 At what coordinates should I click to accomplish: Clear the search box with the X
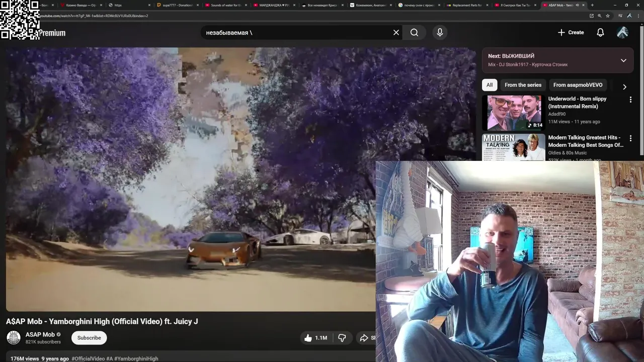396,33
